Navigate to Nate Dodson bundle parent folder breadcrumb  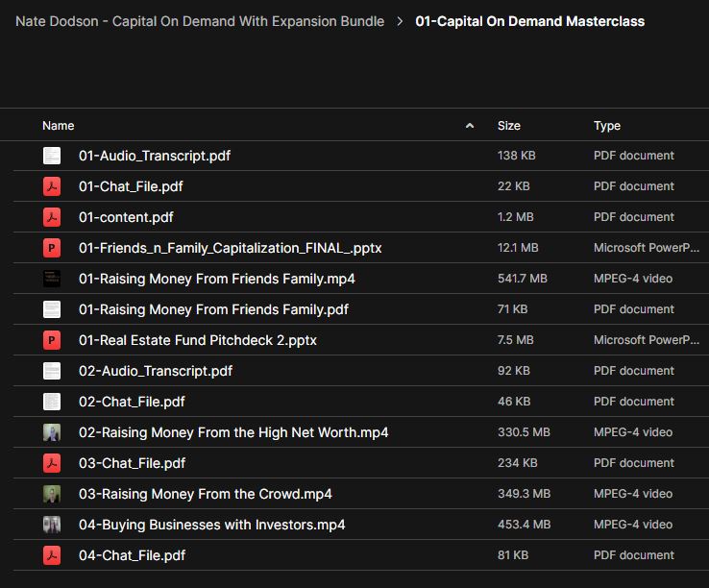[200, 21]
